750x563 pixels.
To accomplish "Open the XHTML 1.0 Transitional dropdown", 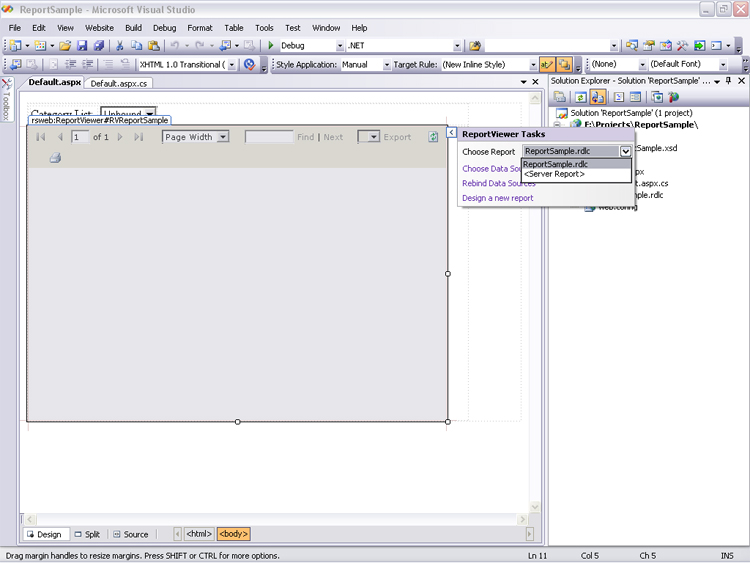I will click(232, 65).
